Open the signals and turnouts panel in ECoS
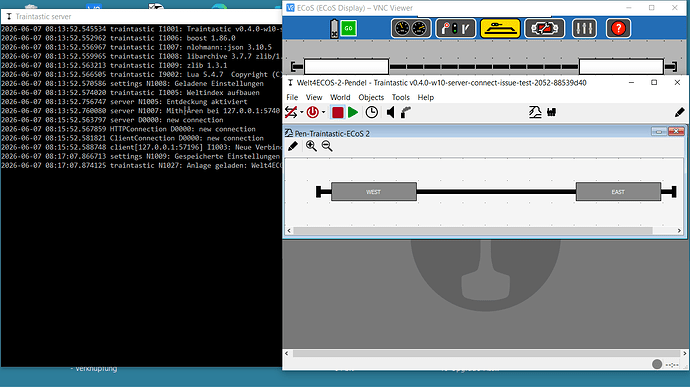 tap(455, 29)
